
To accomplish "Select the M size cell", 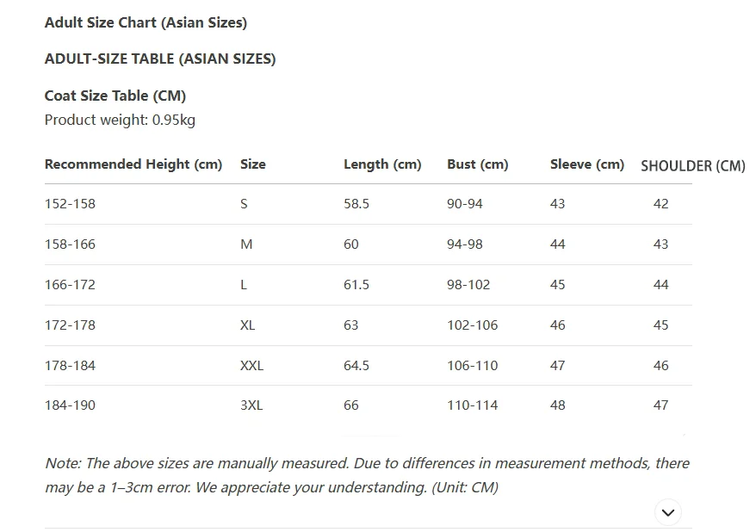I will coord(246,244).
